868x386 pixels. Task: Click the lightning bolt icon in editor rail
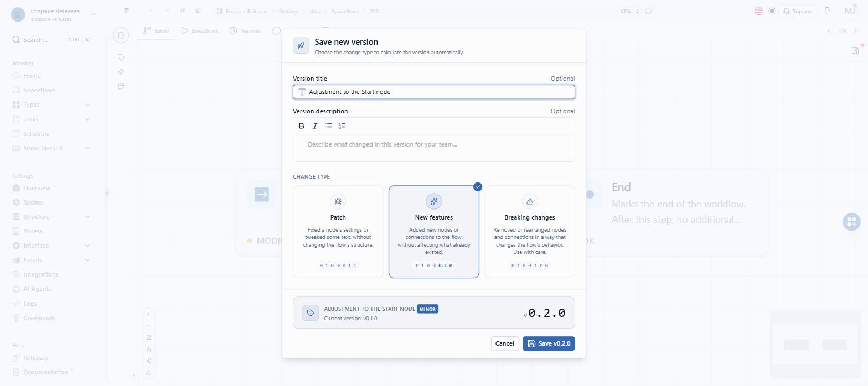coord(121,71)
